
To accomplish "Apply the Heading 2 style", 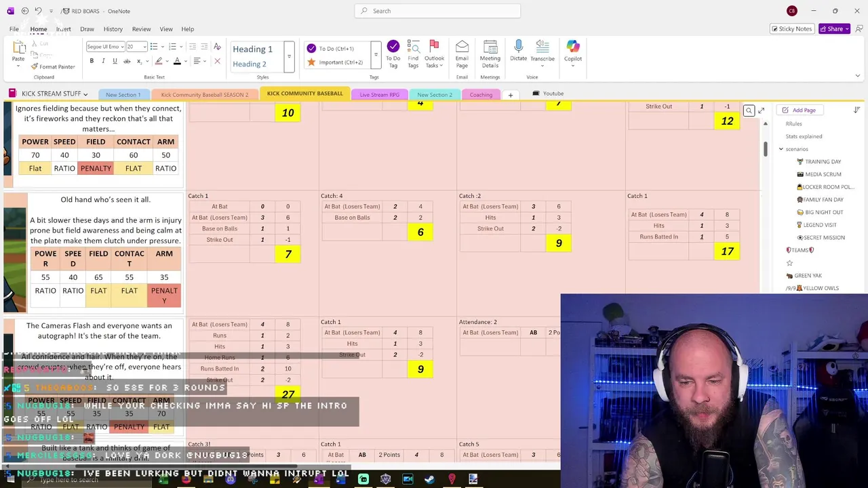I will (250, 64).
